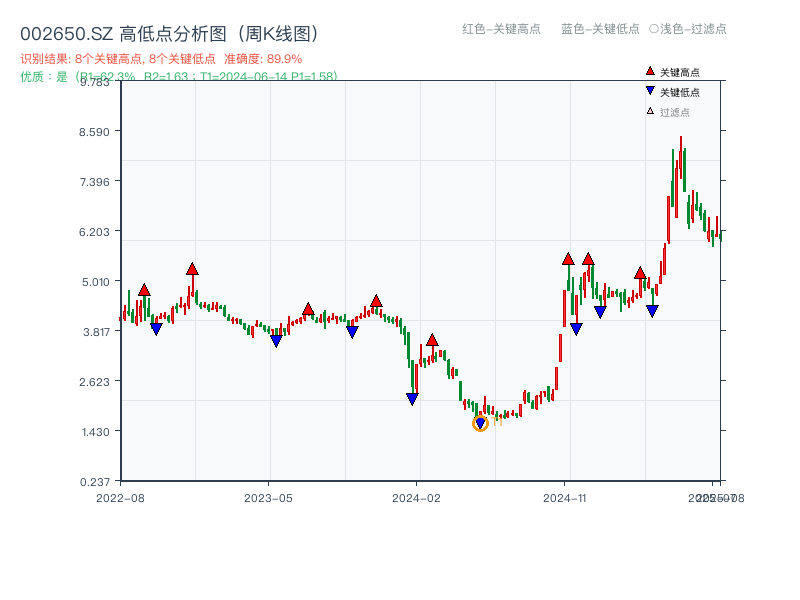Click the leftmost red key-high triangle on chart
The height and width of the screenshot is (600, 800).
pyautogui.click(x=144, y=290)
